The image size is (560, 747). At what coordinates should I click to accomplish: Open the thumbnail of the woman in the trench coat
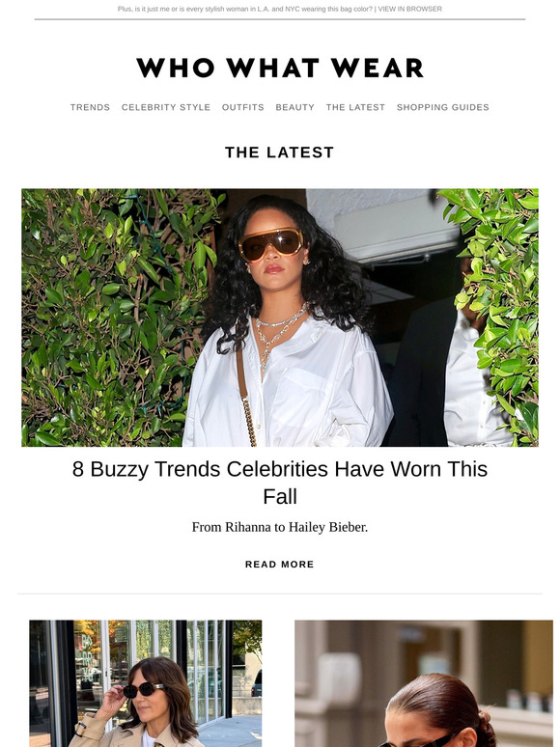pos(146,683)
